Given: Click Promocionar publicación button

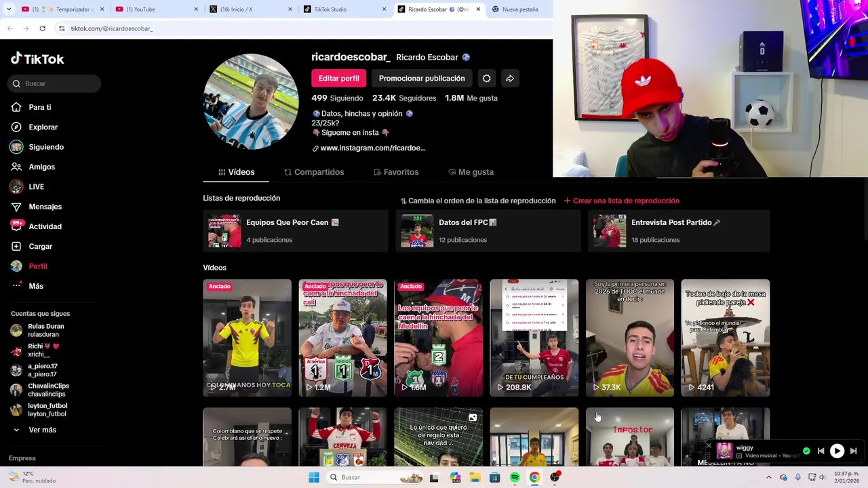Looking at the screenshot, I should pos(422,79).
